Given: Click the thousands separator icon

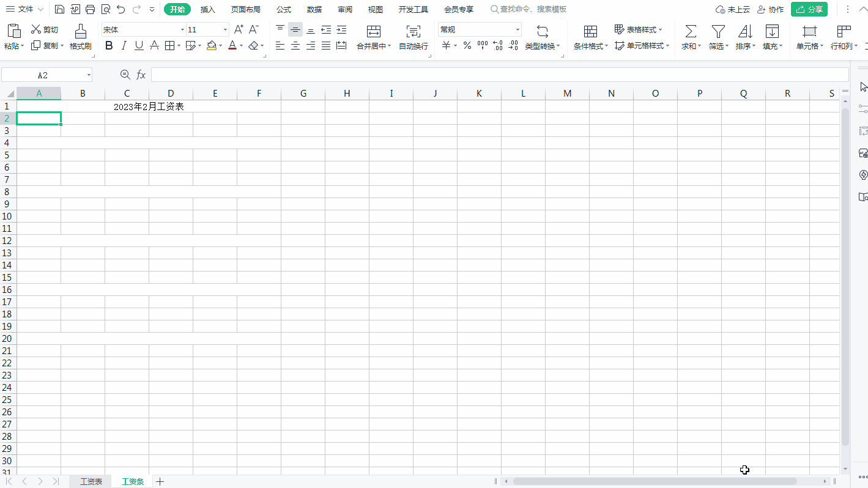Looking at the screenshot, I should [483, 45].
